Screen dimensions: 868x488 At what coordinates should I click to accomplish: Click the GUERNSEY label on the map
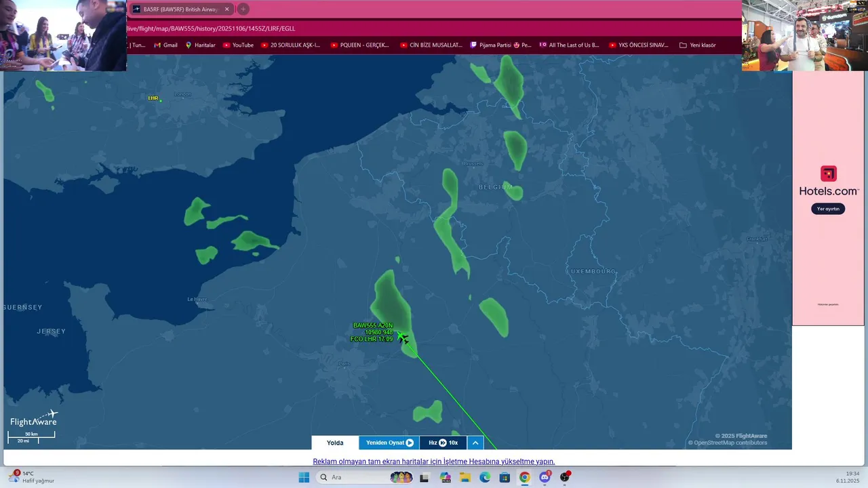click(x=22, y=307)
